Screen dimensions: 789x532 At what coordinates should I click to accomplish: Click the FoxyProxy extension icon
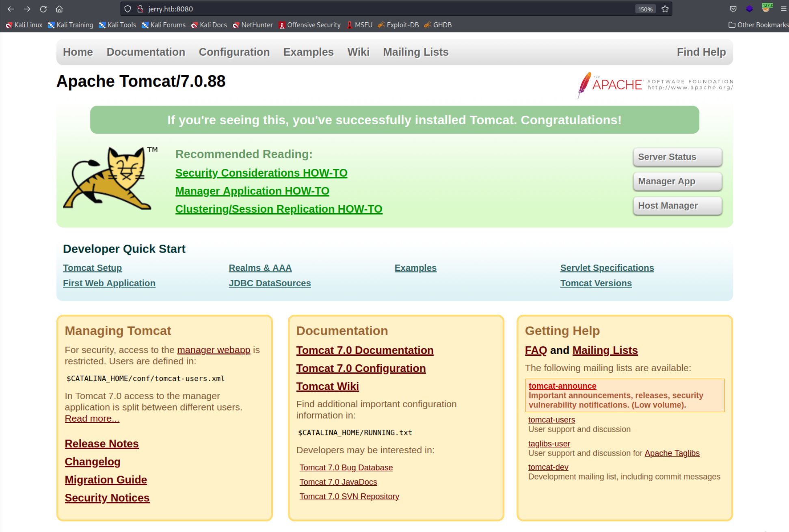pyautogui.click(x=766, y=8)
